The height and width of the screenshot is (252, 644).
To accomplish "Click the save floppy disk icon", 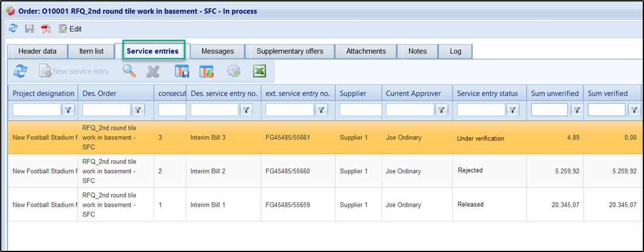I will [29, 29].
